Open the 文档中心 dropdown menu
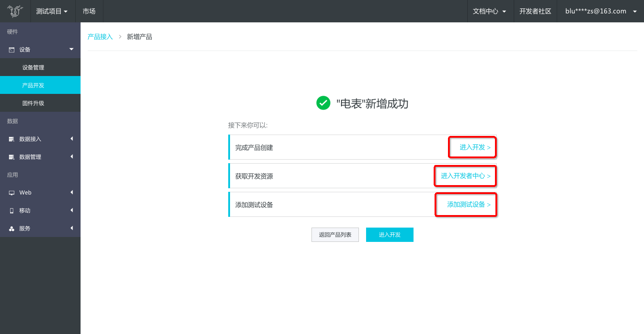 click(490, 11)
